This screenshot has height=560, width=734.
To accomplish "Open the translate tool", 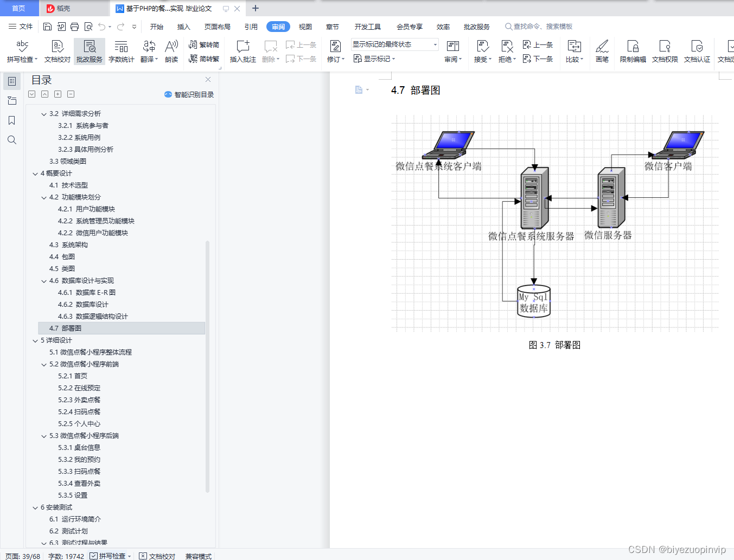I will 149,52.
